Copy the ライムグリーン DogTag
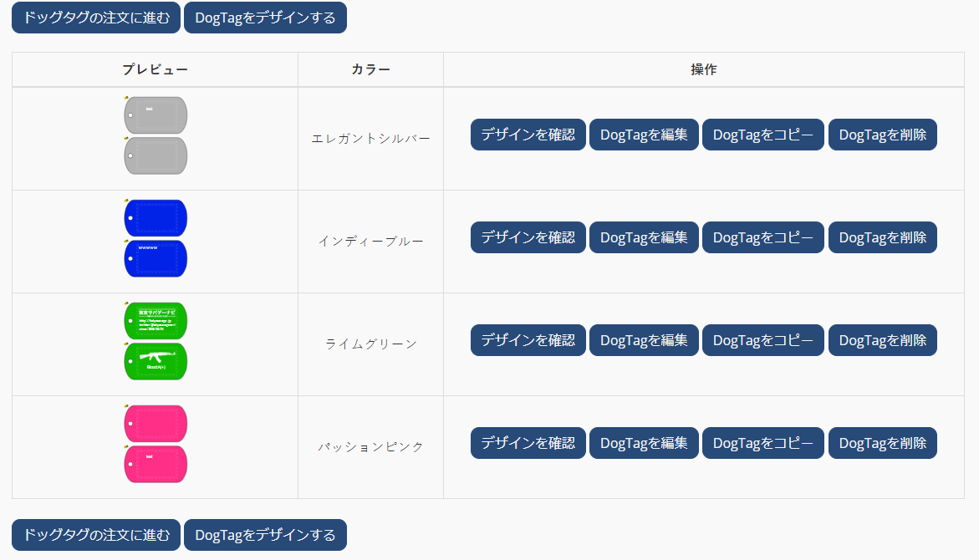This screenshot has width=979, height=560. point(762,340)
